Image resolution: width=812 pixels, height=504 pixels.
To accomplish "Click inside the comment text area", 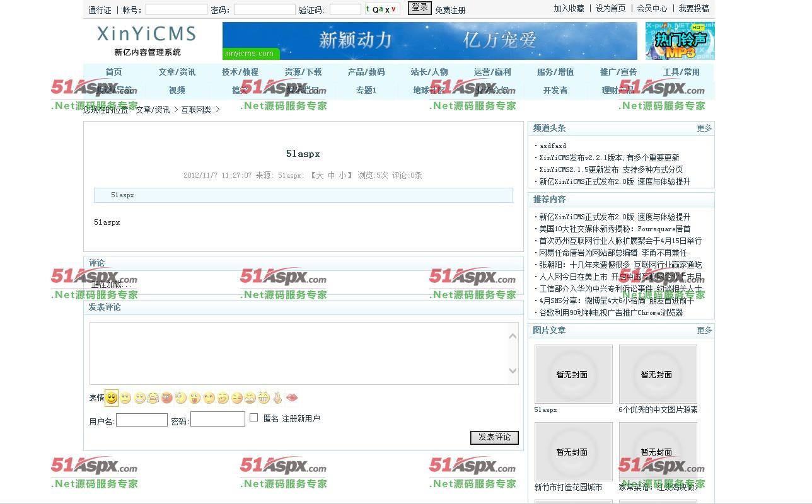I will click(x=298, y=353).
